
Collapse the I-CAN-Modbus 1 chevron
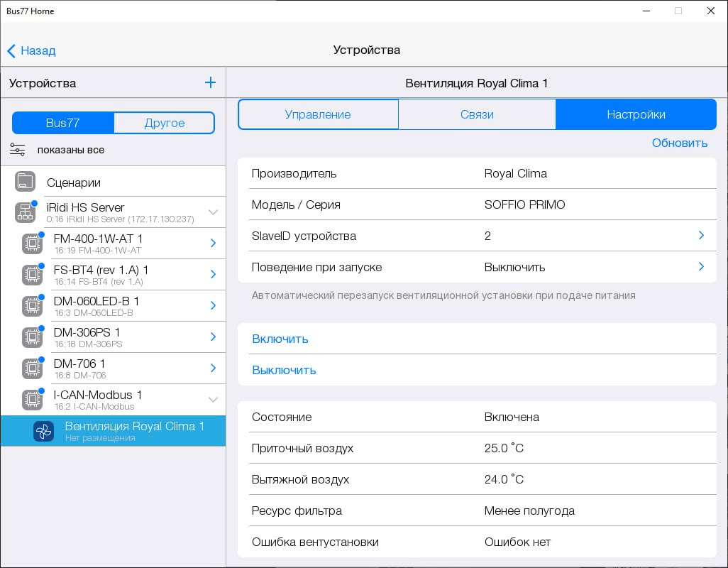[213, 400]
